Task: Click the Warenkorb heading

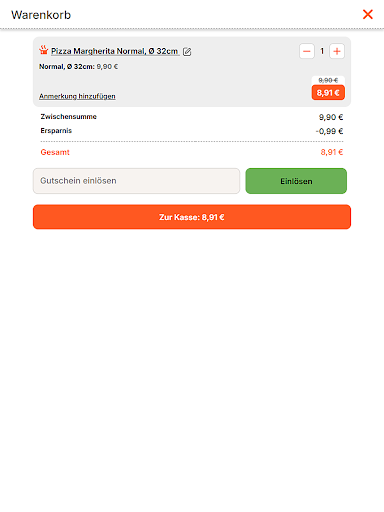Action: (x=41, y=15)
